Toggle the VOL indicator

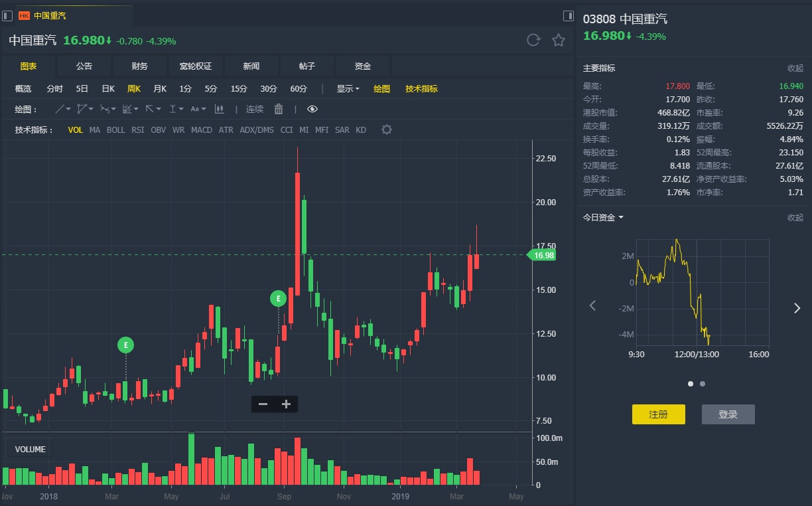(x=76, y=130)
